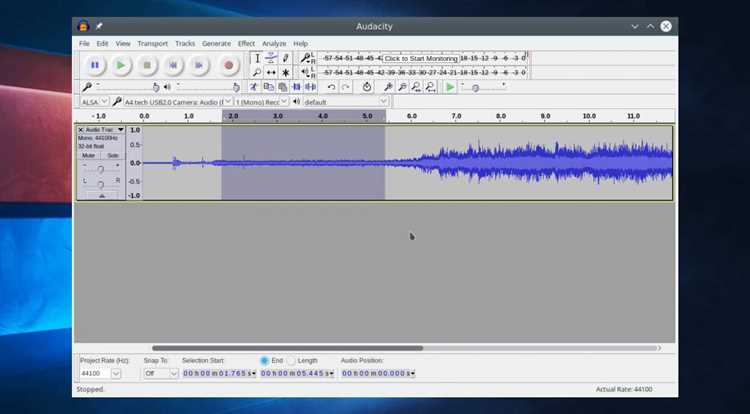Select the End radio button
This screenshot has width=750, height=414.
[x=265, y=360]
